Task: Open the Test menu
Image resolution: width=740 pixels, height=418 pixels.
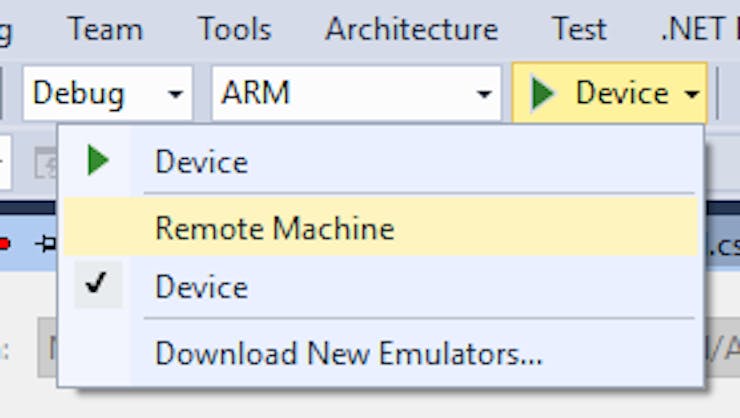Action: coord(580,29)
